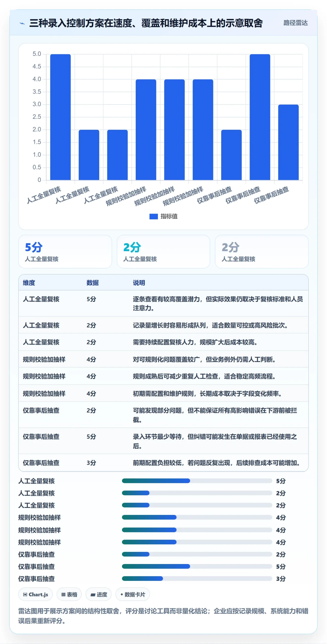Click the diamond icon inside the 数据卡片 chip
Screen dimensions: 327x644
[122, 594]
